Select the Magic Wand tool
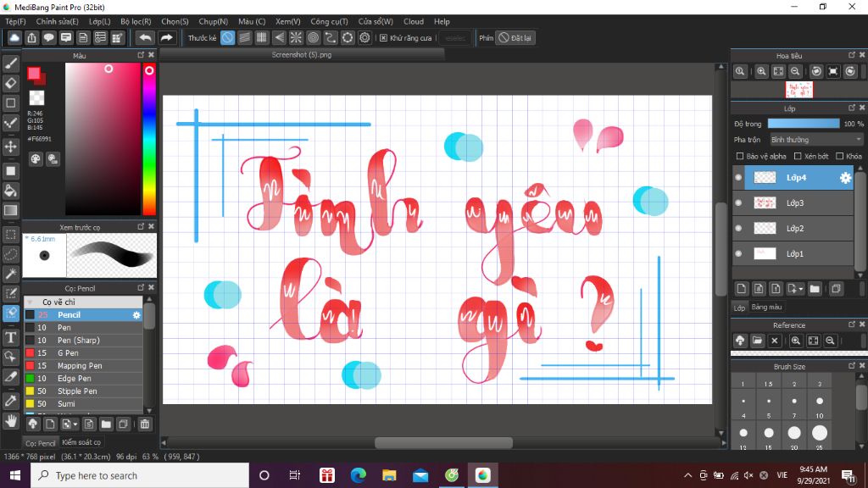 [10, 274]
